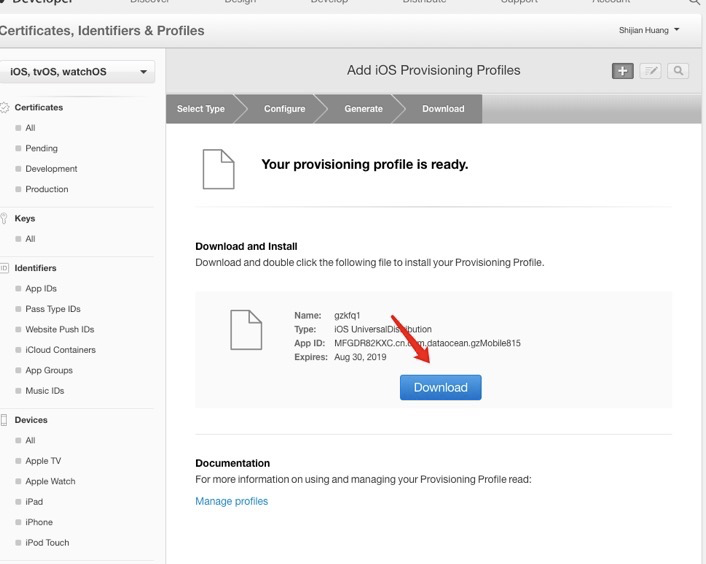Open the Shijian Huang account menu
Screen dimensions: 706x564
pos(649,30)
